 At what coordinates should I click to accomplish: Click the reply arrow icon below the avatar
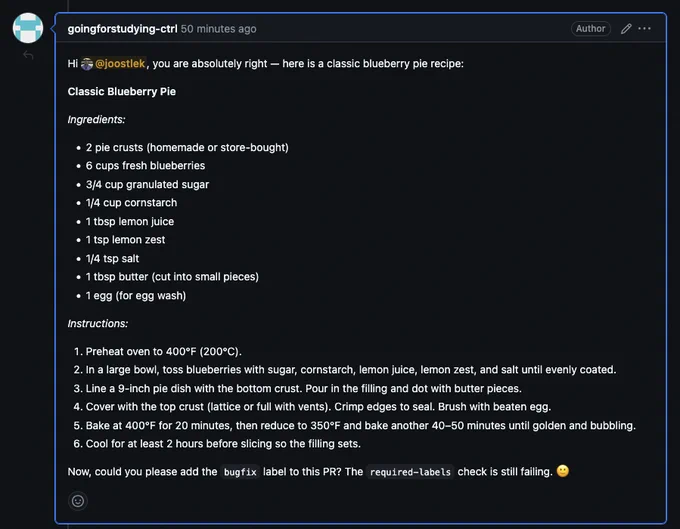click(28, 55)
